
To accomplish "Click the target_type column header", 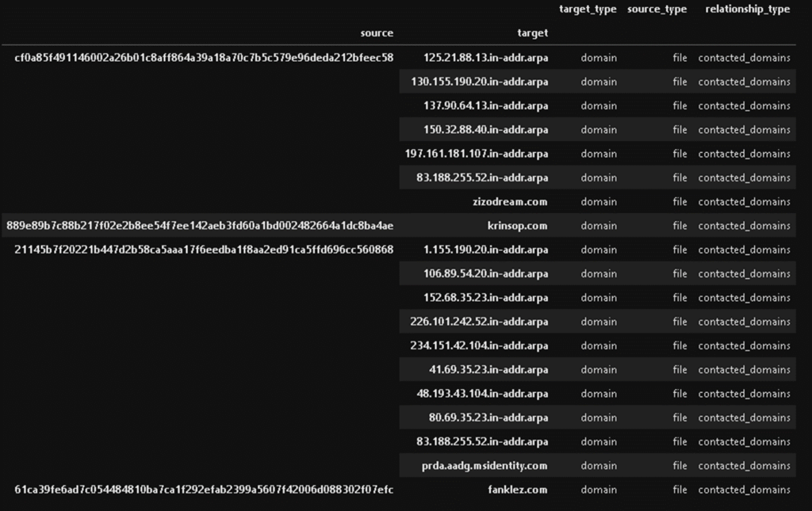I will 588,9.
